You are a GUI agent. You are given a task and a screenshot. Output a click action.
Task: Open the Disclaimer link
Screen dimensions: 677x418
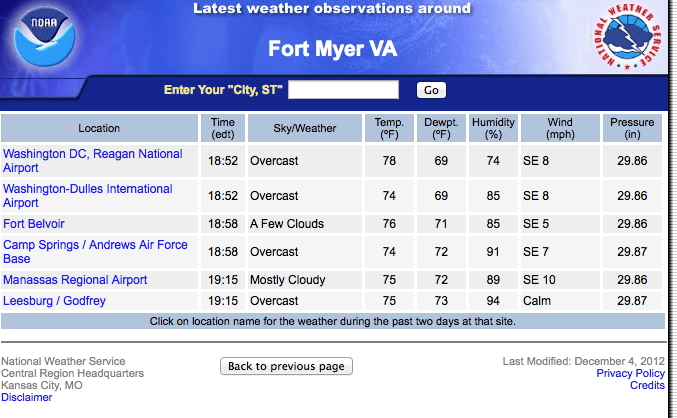point(27,397)
